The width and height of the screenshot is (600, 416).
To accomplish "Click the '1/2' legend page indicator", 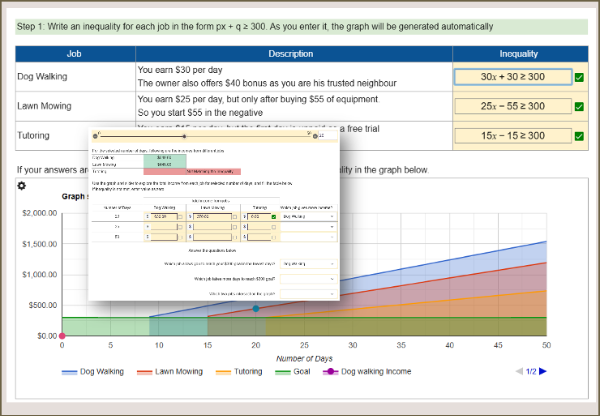I will [531, 371].
